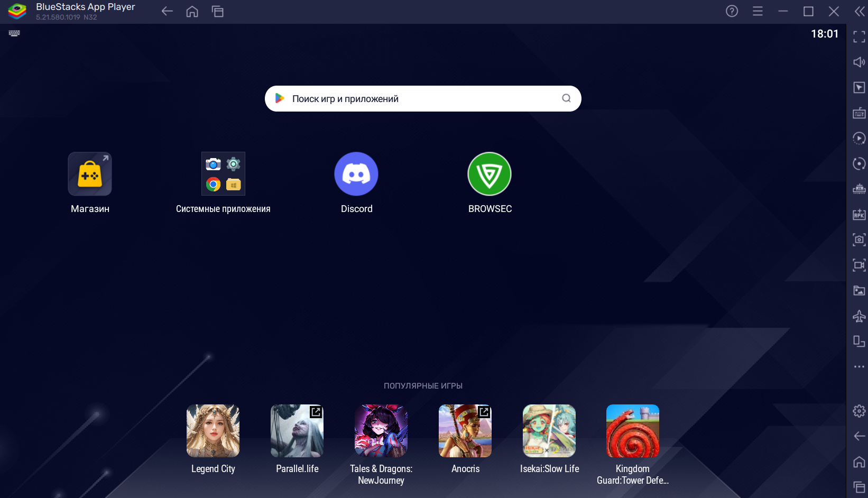
Task: Click the install APK icon in sidebar
Action: 860,214
